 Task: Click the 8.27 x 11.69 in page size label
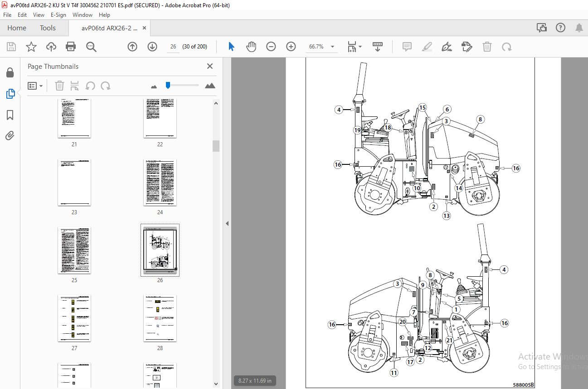(255, 381)
